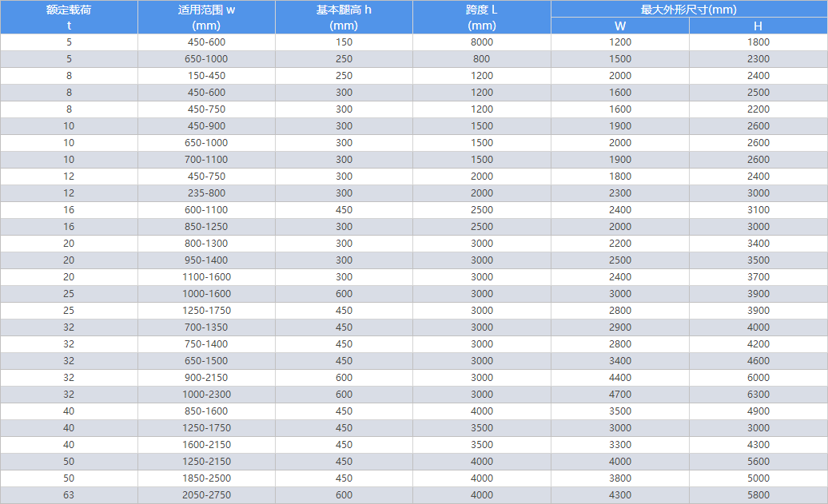This screenshot has height=504, width=828.
Task: Click the 额定载荷 column header
Action: click(69, 17)
